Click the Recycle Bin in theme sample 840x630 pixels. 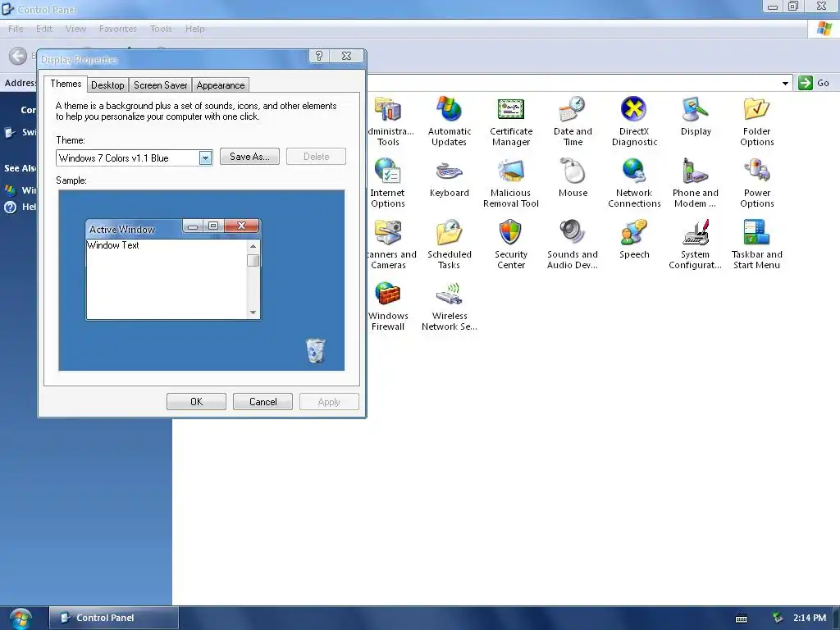click(x=316, y=351)
